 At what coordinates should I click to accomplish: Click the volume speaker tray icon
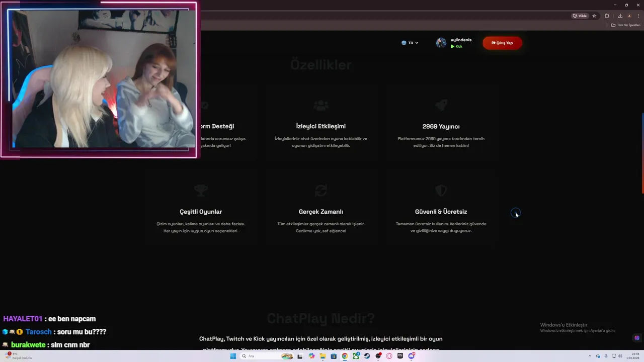(620, 356)
